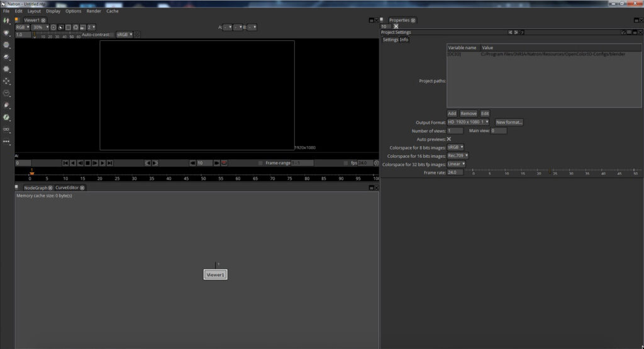Click the viewer gain slider
Image resolution: width=644 pixels, height=349 pixels.
click(x=57, y=35)
